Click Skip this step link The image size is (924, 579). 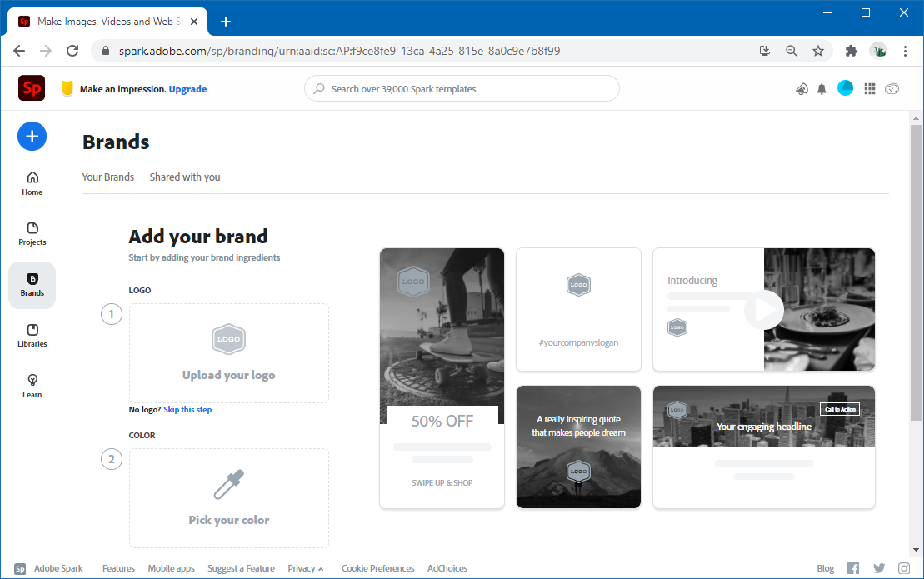click(x=187, y=409)
